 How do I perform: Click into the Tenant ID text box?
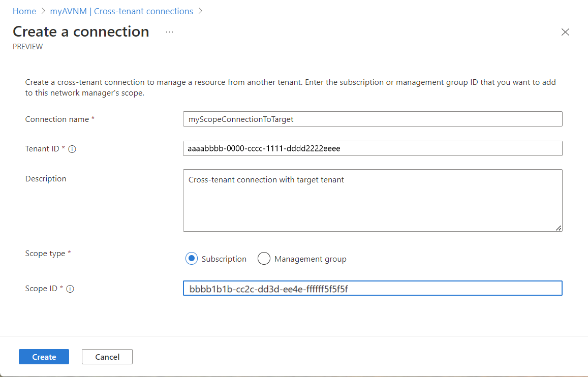[x=373, y=148]
